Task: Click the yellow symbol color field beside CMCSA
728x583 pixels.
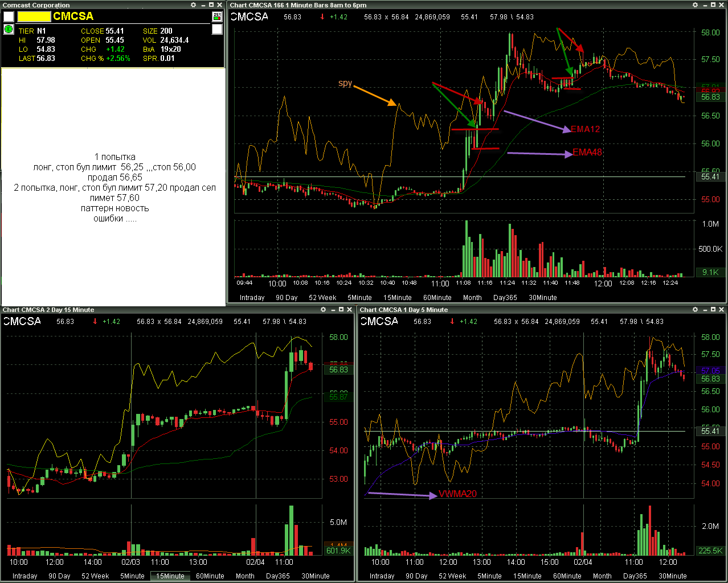Action: tap(34, 17)
